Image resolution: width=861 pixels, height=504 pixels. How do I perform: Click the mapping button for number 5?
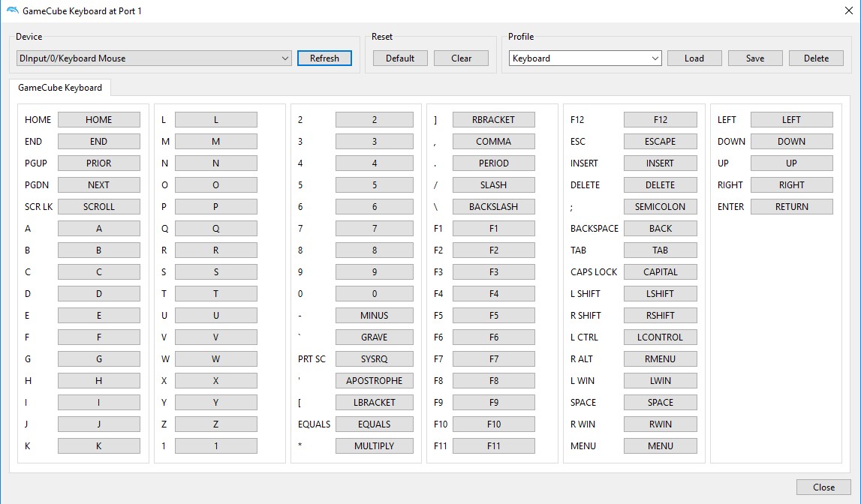tap(375, 184)
